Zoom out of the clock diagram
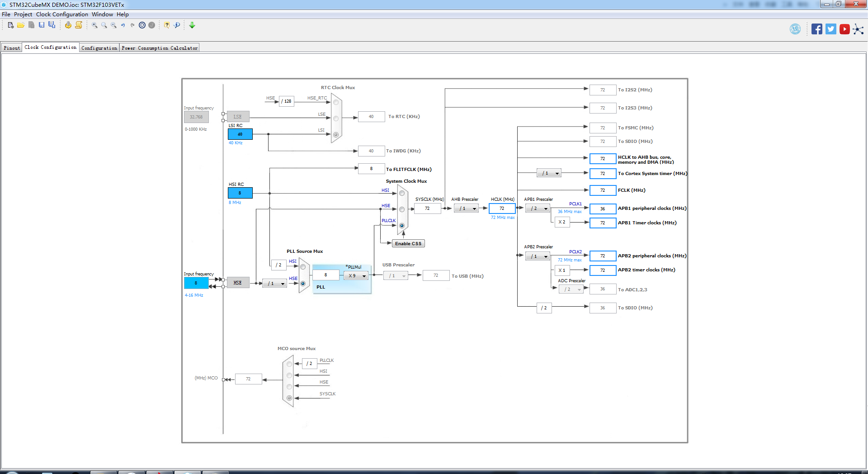This screenshot has width=868, height=474. tap(113, 25)
